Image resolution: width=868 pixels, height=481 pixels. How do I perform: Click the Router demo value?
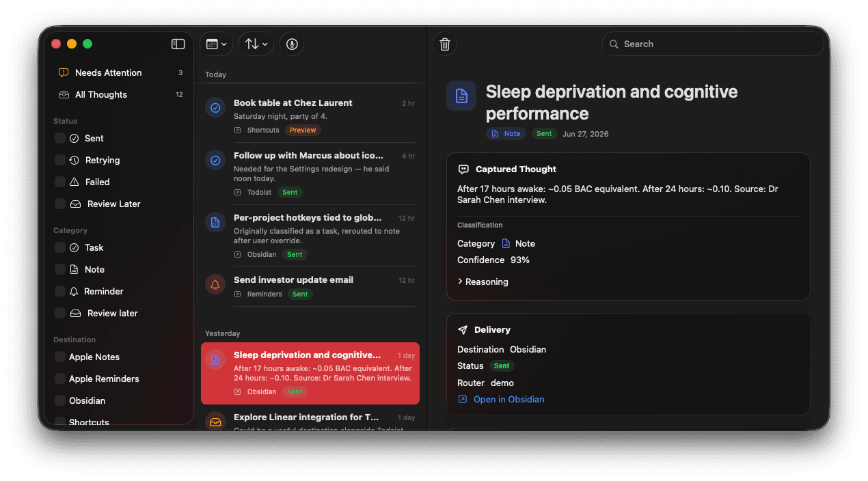pyautogui.click(x=502, y=383)
